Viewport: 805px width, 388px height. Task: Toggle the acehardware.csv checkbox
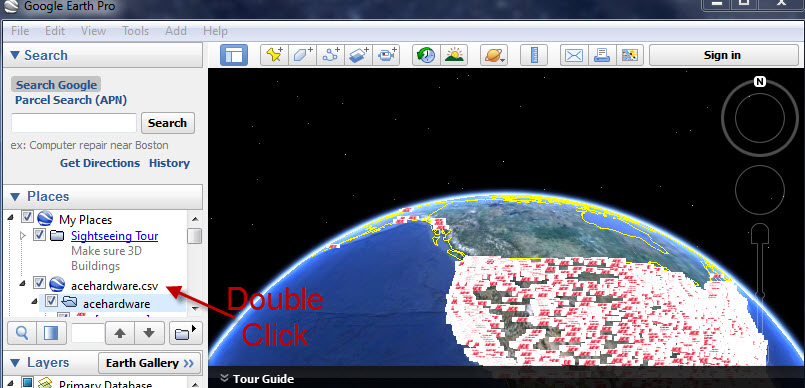[40, 282]
